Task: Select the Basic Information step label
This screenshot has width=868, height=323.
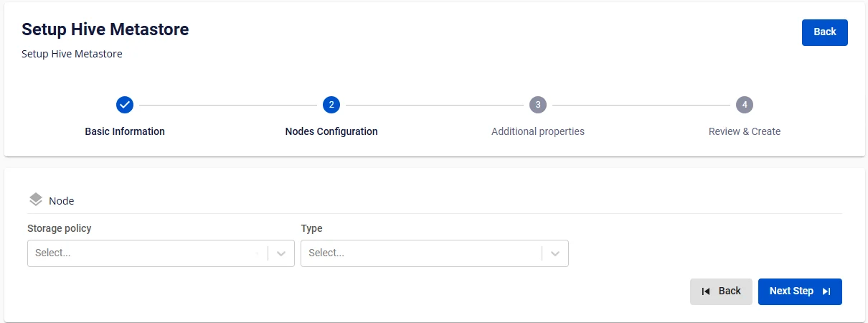Action: point(125,131)
